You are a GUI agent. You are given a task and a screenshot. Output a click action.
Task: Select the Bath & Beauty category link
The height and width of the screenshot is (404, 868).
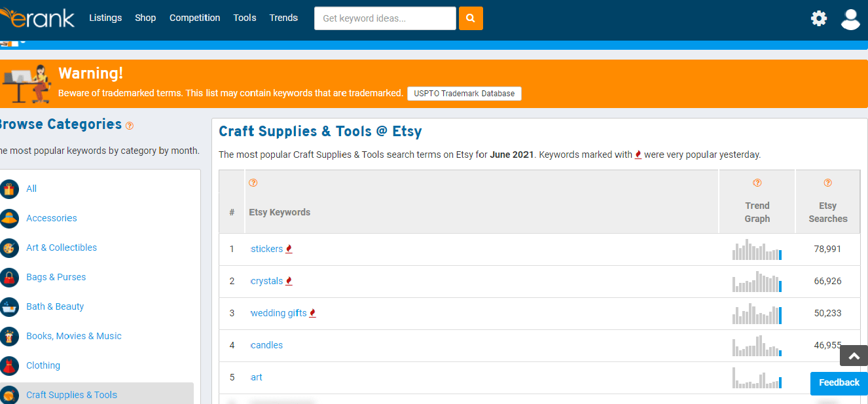pos(55,306)
